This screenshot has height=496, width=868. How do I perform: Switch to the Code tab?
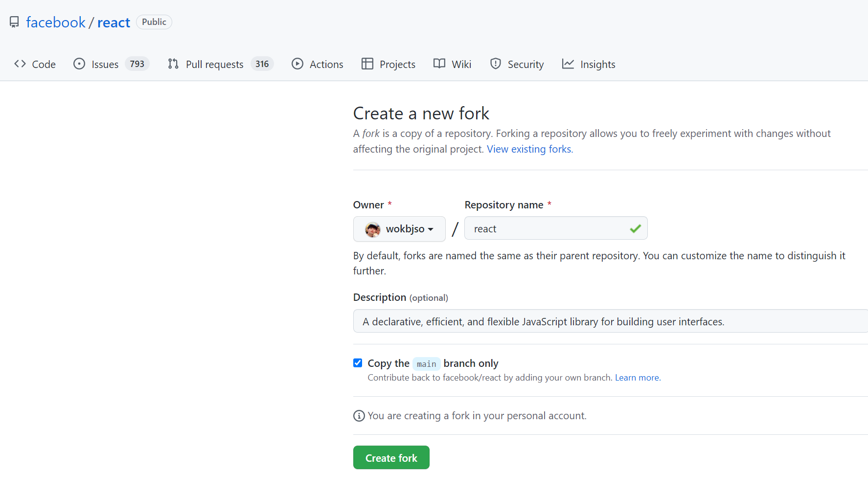click(35, 64)
